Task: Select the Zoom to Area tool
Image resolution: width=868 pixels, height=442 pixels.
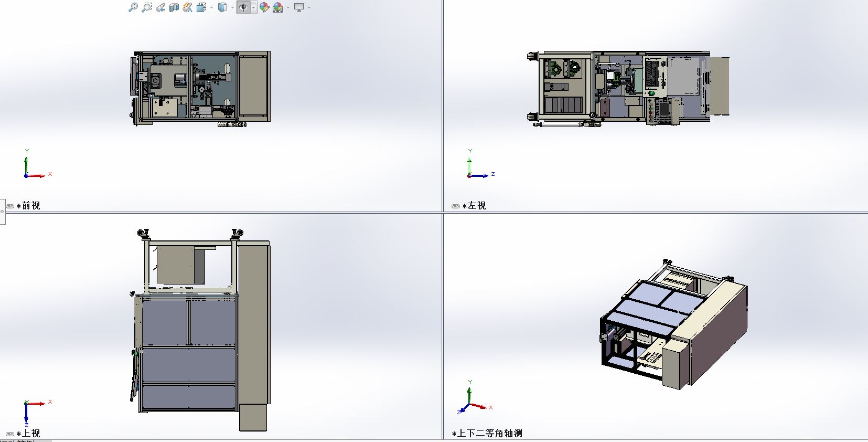Action: [147, 7]
